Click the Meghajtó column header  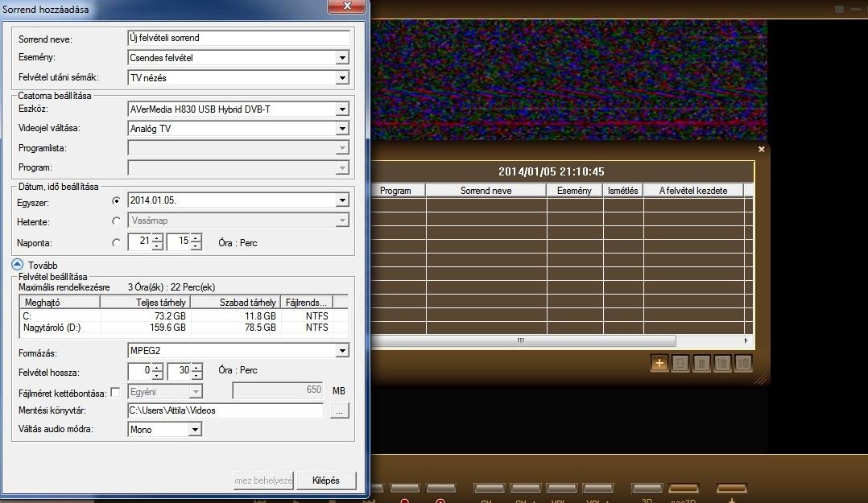[60, 302]
